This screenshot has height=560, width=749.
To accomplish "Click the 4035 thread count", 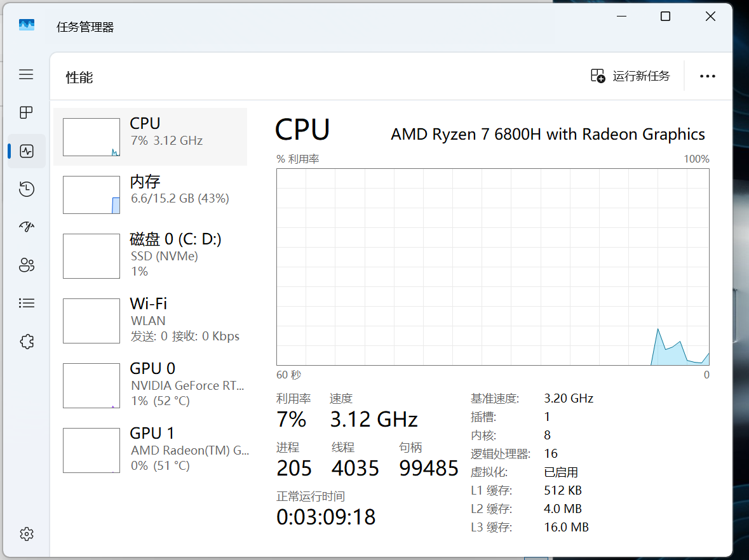I will 355,469.
